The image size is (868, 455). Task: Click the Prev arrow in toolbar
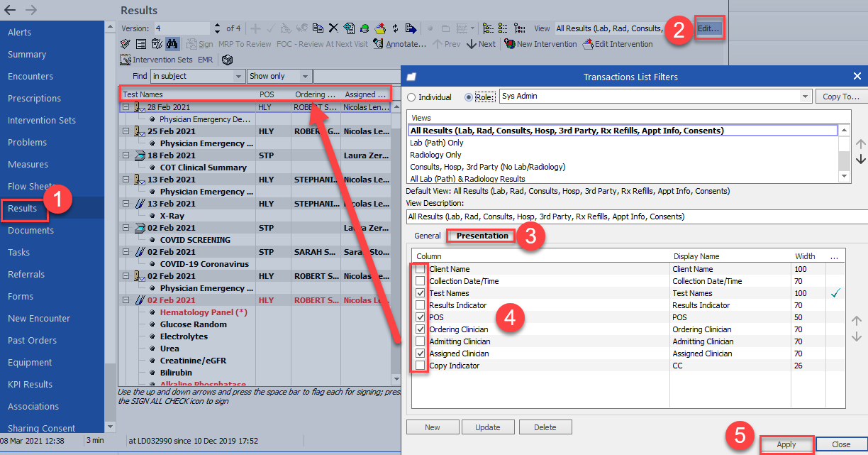pyautogui.click(x=447, y=44)
